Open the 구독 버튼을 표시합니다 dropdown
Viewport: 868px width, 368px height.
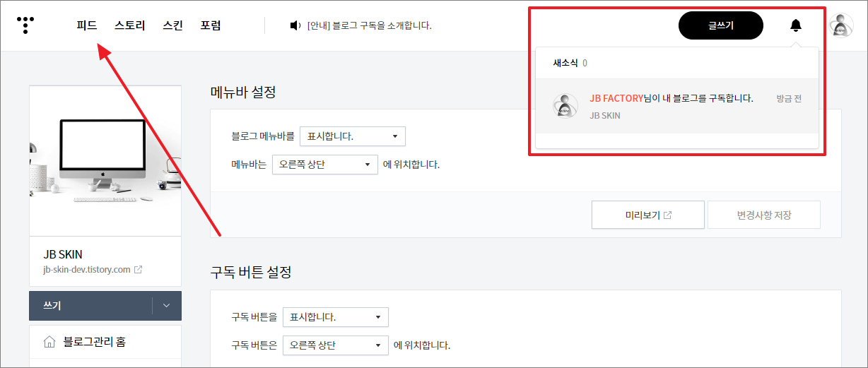tap(336, 317)
